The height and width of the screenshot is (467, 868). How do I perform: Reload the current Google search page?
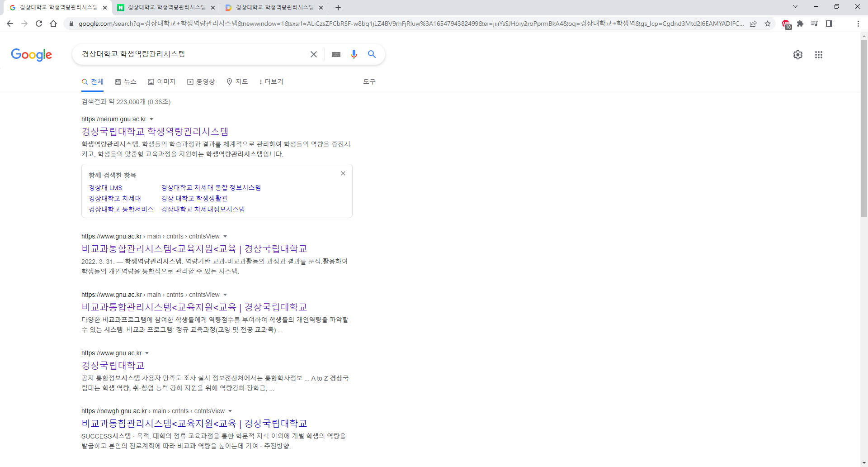point(39,24)
